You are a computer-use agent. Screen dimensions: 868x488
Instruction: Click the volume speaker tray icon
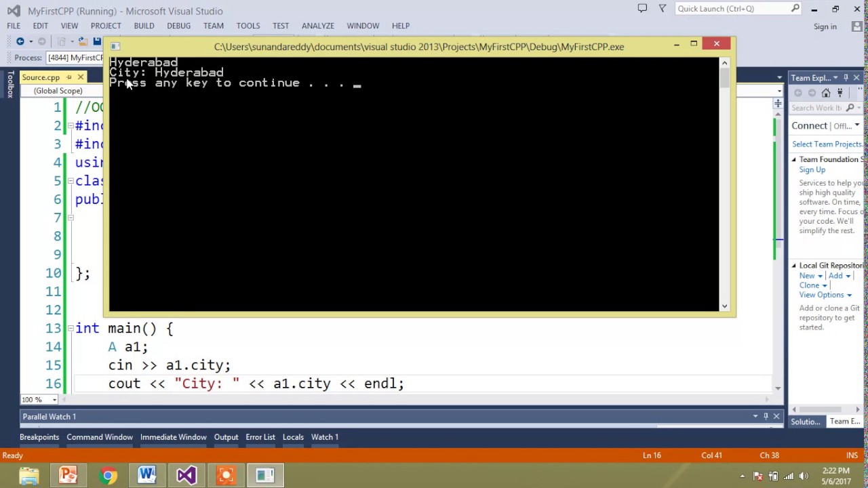point(804,476)
